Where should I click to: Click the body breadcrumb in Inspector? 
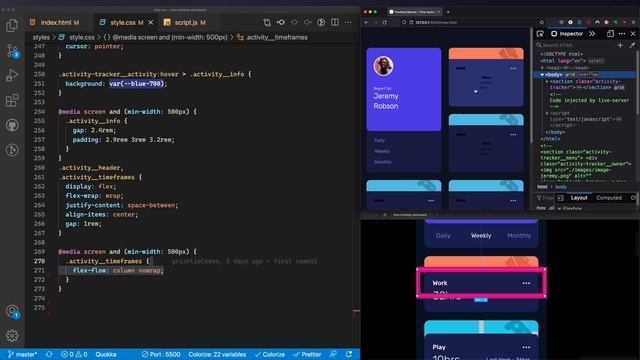tap(561, 187)
